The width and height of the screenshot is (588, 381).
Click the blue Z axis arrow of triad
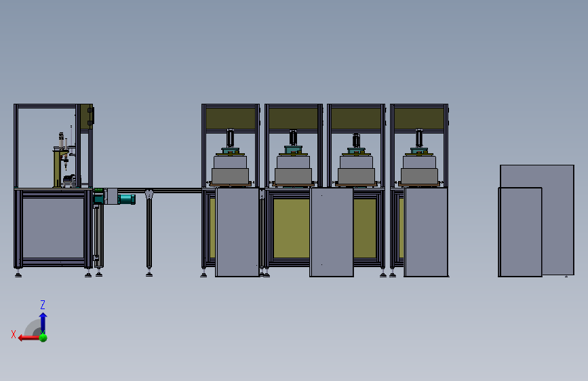click(43, 322)
